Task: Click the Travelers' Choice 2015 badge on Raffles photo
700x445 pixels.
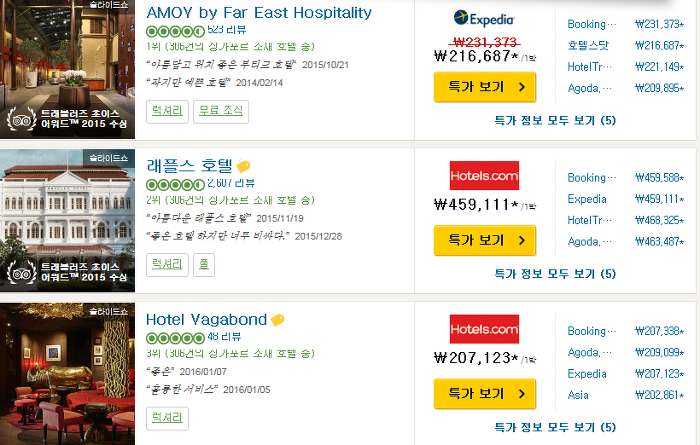Action: [x=67, y=272]
